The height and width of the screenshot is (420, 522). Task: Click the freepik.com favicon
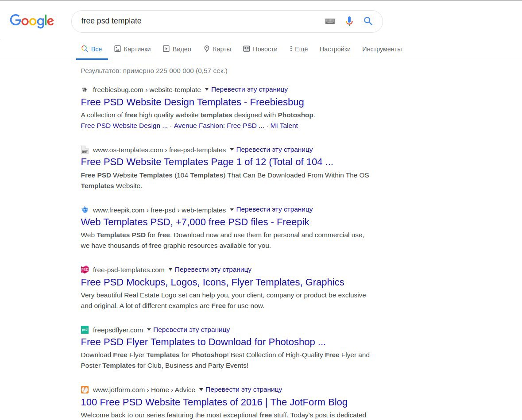(85, 210)
